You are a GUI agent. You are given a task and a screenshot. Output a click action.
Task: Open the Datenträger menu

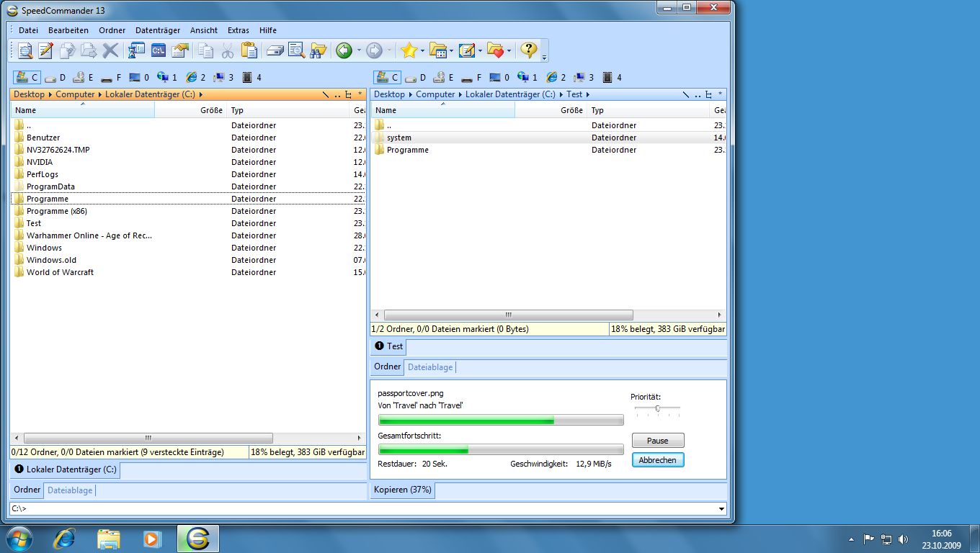click(158, 30)
